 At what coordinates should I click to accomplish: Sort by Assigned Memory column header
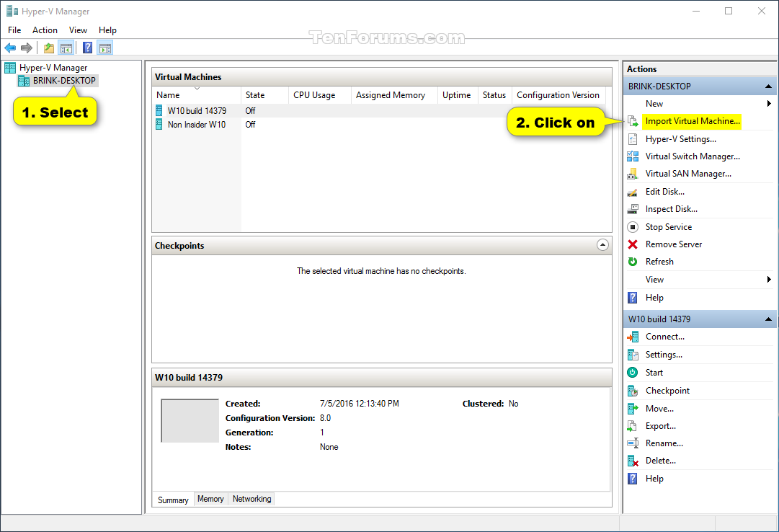394,95
